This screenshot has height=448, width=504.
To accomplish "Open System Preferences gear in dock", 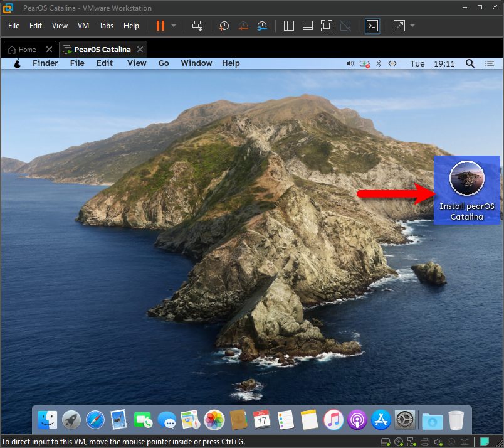I will (405, 420).
